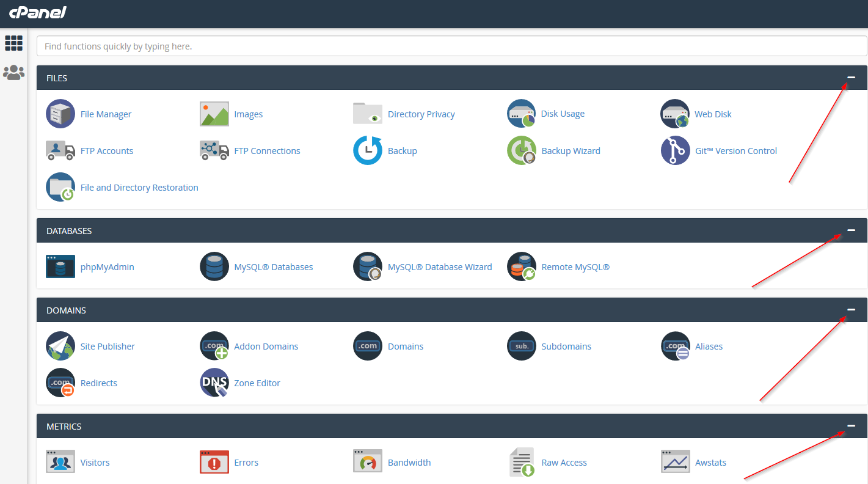
Task: Open the Raw Access link
Action: click(x=564, y=463)
